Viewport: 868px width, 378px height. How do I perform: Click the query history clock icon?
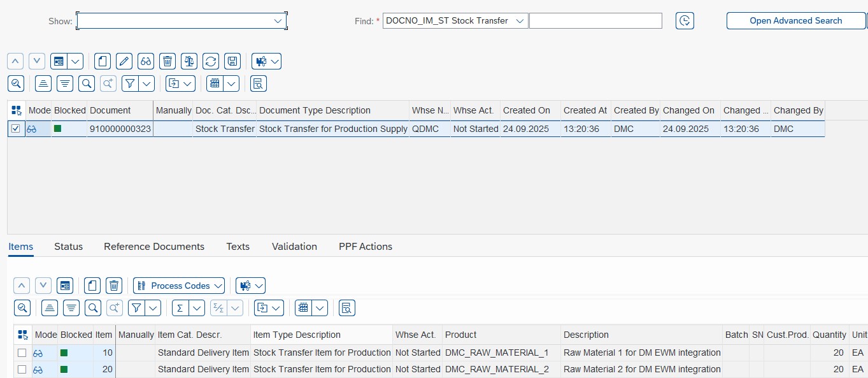[x=685, y=20]
